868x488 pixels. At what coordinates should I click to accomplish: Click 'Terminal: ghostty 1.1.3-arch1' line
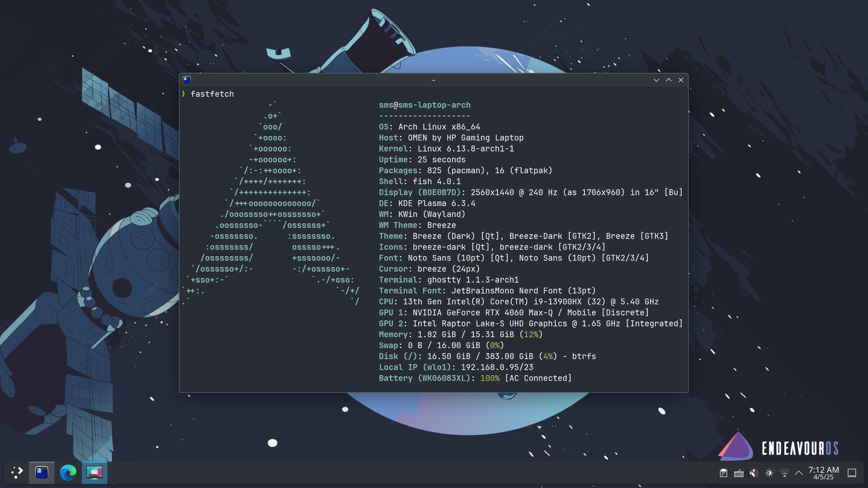click(449, 280)
